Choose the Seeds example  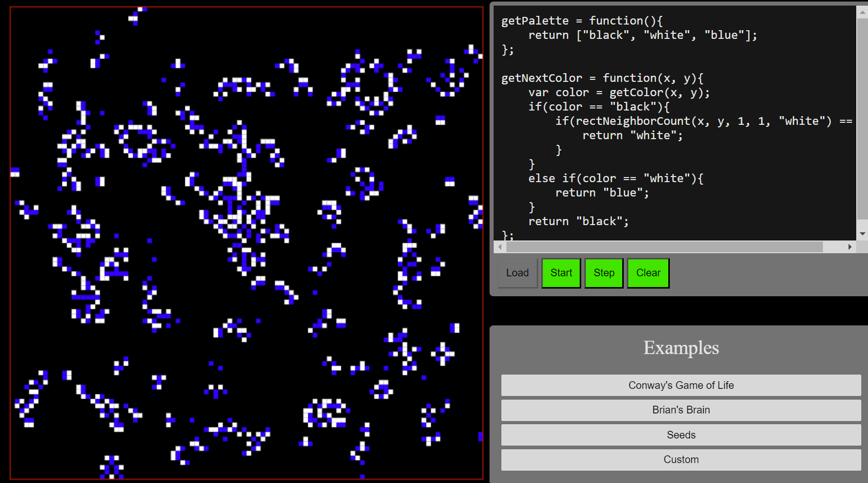(x=681, y=435)
